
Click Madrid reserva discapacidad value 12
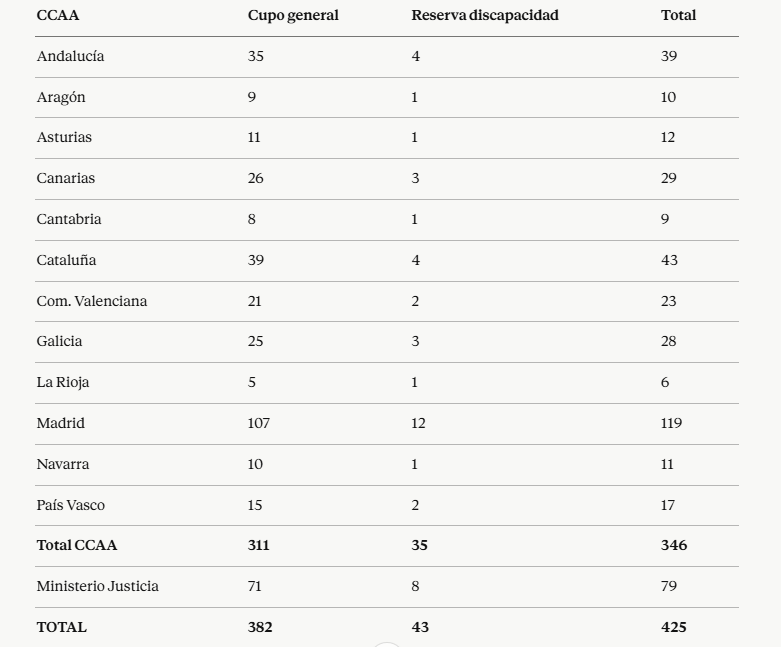click(x=418, y=423)
